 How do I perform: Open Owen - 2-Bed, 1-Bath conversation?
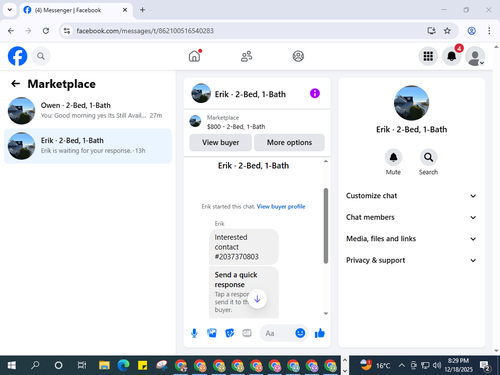(88, 111)
